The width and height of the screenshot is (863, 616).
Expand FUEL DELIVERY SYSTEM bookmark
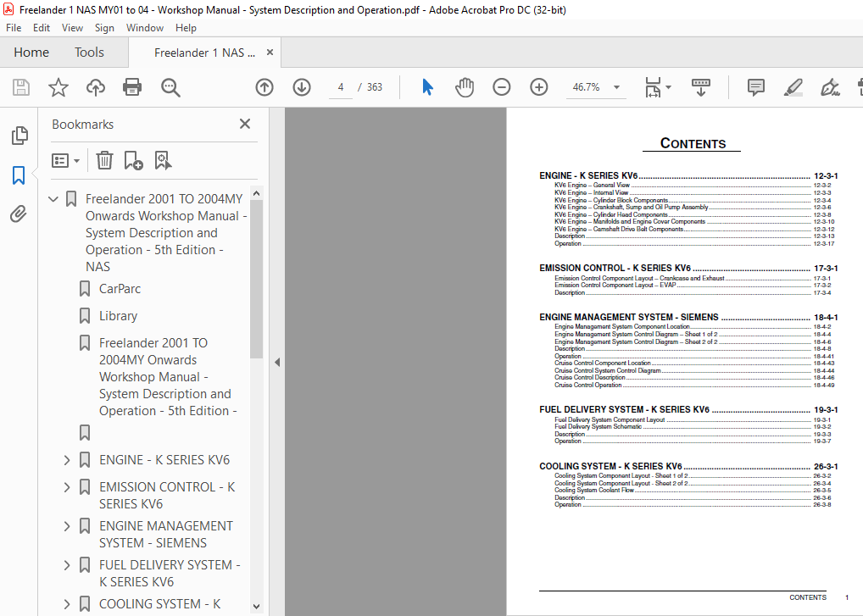(67, 565)
